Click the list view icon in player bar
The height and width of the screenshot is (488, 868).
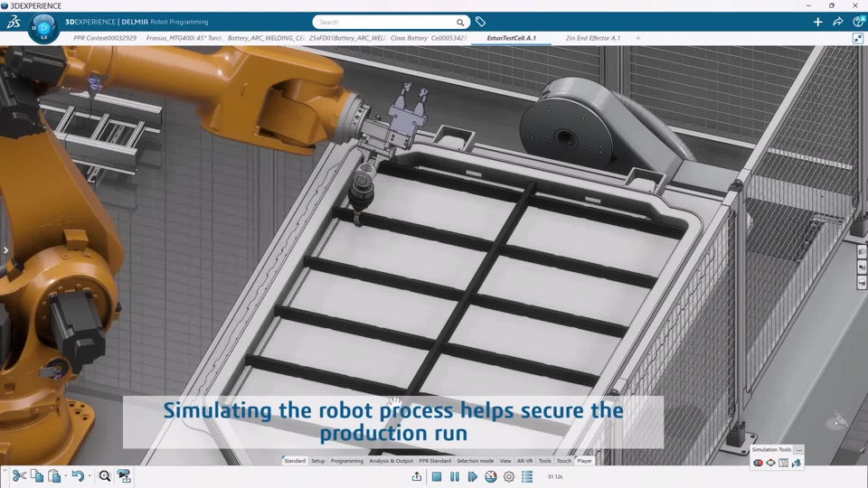coord(527,476)
